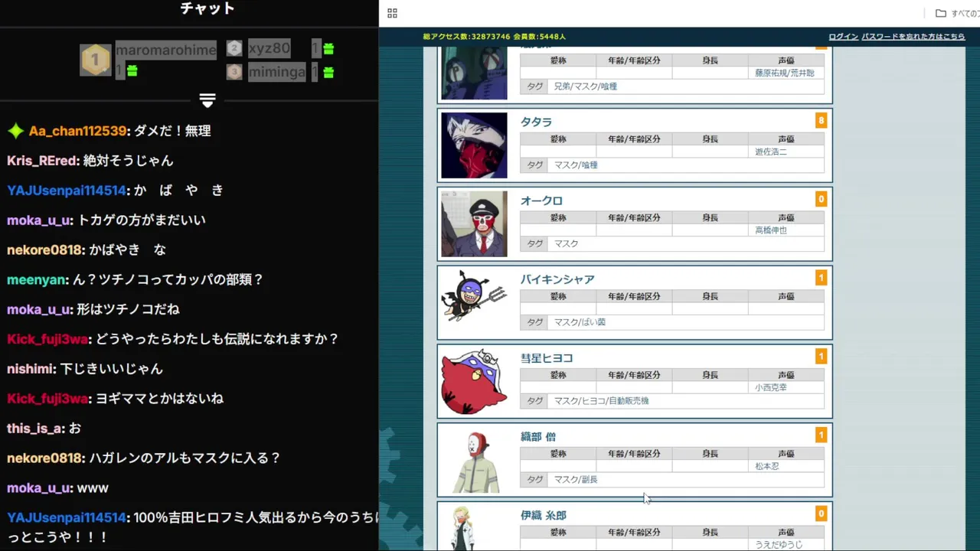Click the チャット panel header
Image resolution: width=980 pixels, height=551 pixels.
tap(207, 9)
